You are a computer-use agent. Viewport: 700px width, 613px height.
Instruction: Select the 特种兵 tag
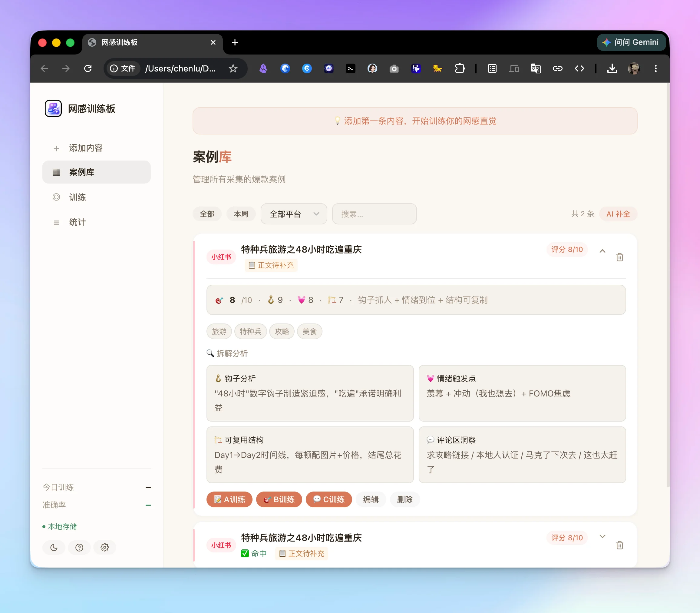click(250, 331)
